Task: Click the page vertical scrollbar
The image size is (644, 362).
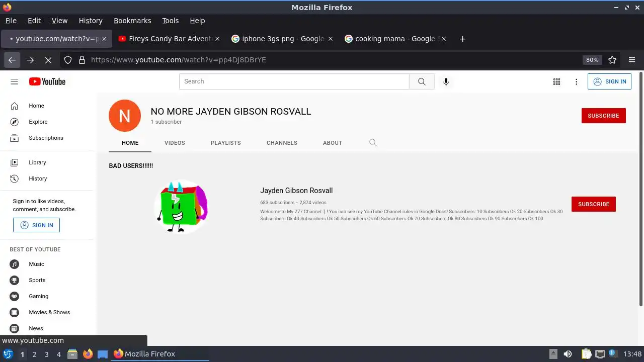Action: 640,189
